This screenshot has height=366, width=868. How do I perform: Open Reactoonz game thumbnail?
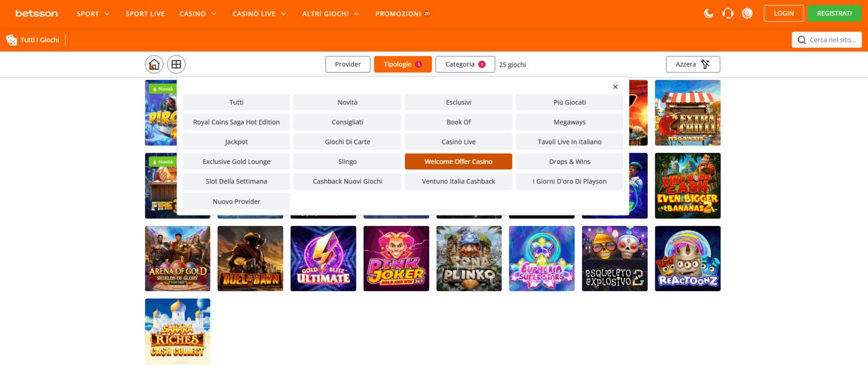click(x=688, y=258)
